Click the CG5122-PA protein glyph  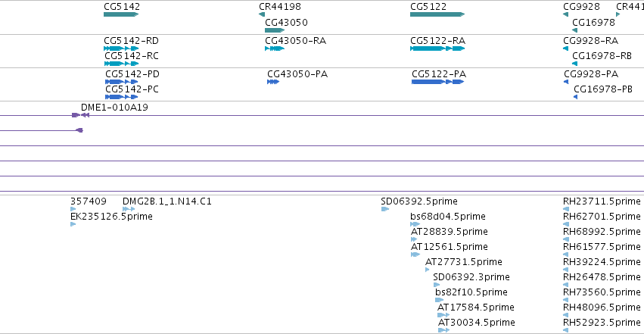(x=438, y=82)
